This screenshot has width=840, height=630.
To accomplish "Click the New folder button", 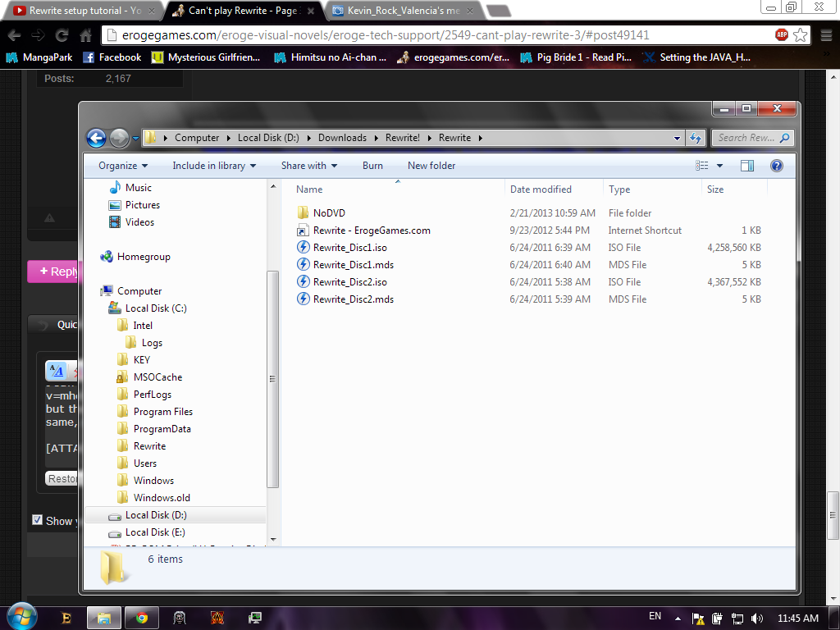I will (x=431, y=166).
